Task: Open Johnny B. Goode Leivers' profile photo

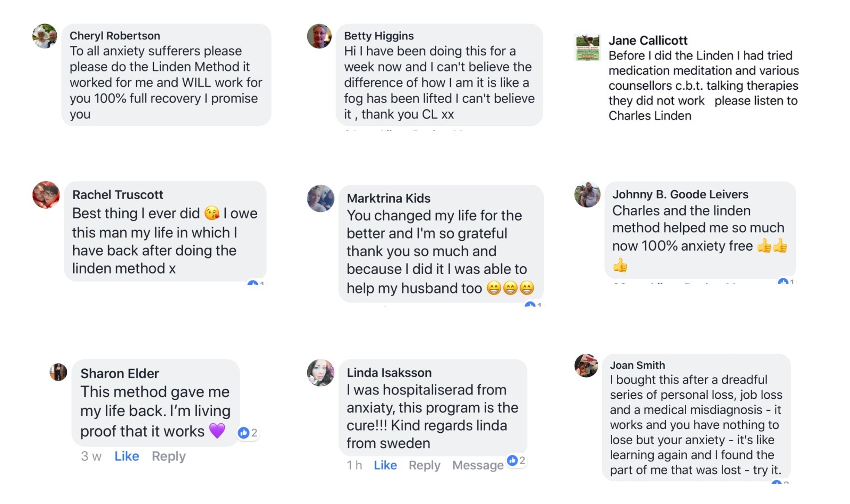Action: [587, 195]
